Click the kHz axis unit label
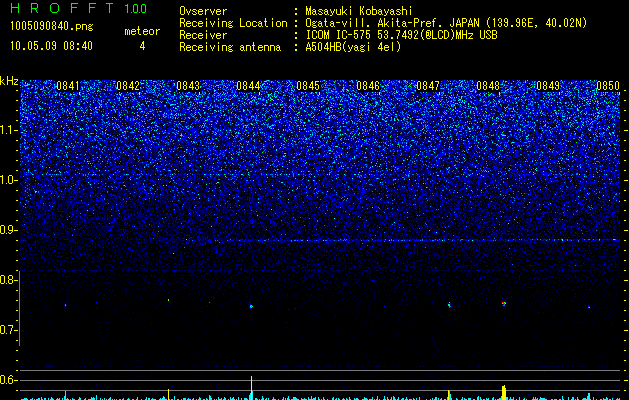629x400 pixels. [9, 81]
